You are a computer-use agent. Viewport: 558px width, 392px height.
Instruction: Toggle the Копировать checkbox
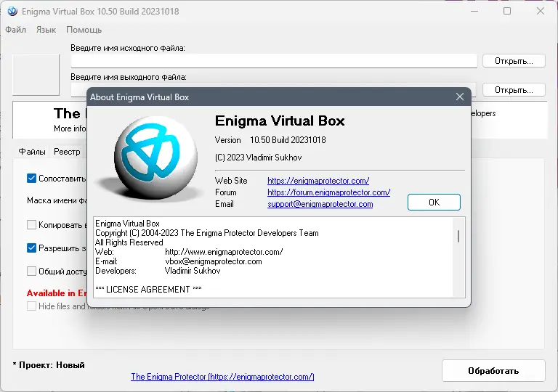tap(31, 225)
